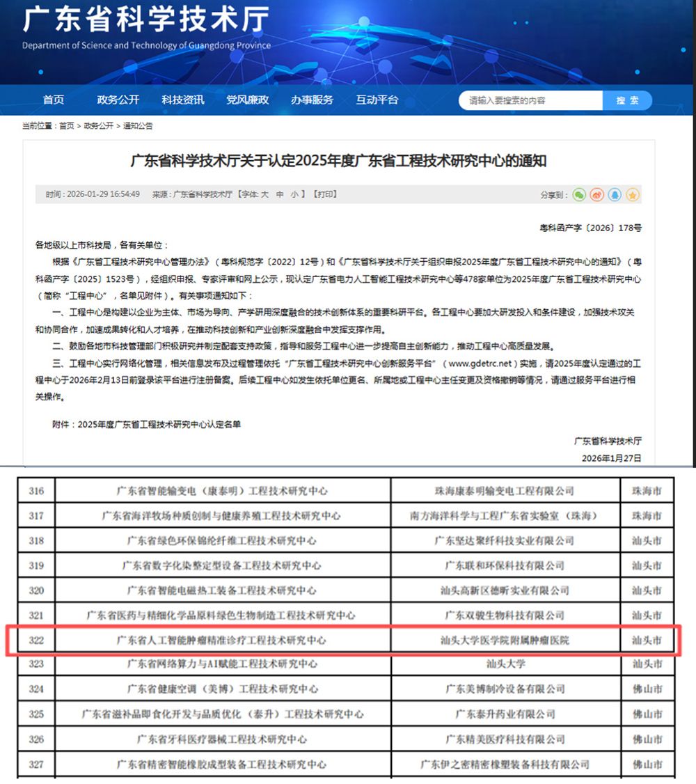Share article to Qzone star icon
This screenshot has height=784, width=696.
click(632, 195)
